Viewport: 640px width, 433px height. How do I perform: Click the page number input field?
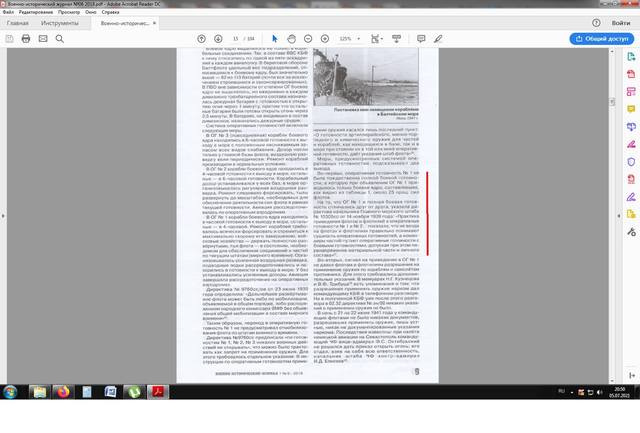[237, 39]
